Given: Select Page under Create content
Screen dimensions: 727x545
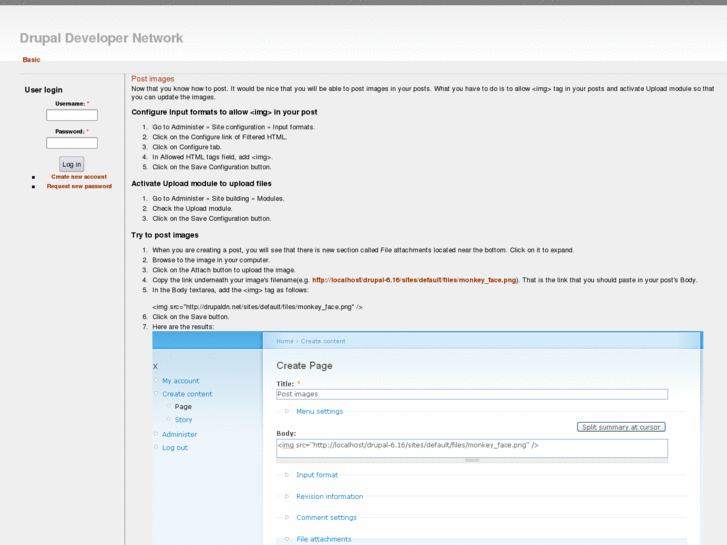Looking at the screenshot, I should pyautogui.click(x=183, y=407).
